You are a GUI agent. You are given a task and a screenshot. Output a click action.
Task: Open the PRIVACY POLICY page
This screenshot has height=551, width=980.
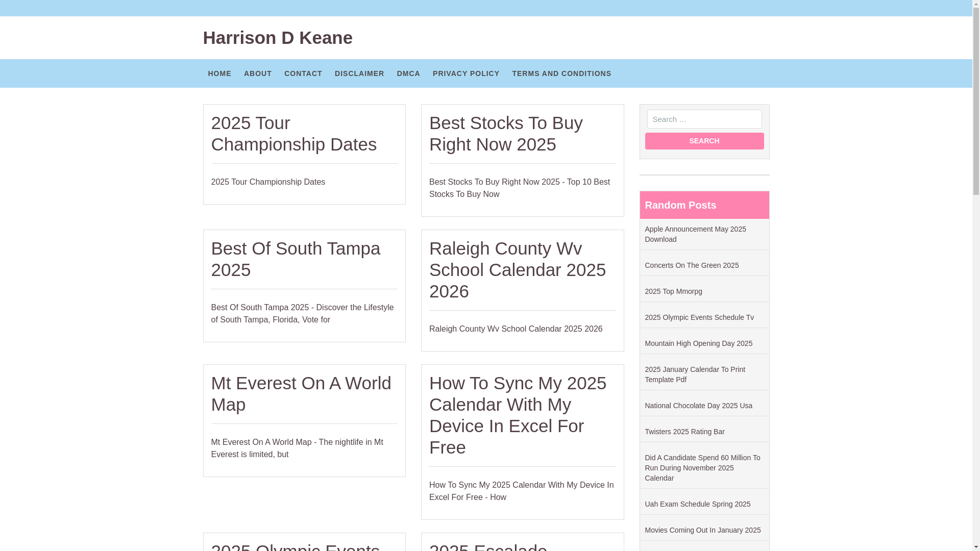pyautogui.click(x=466, y=73)
